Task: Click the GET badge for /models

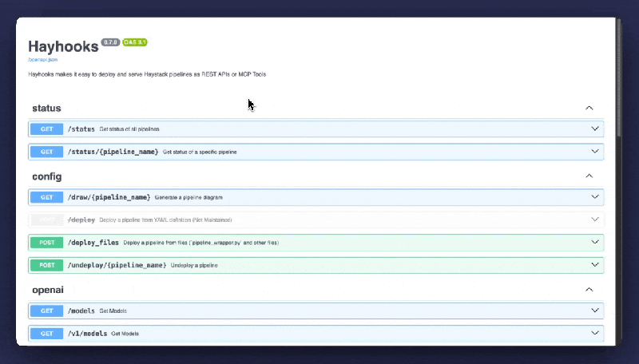Action: 47,311
